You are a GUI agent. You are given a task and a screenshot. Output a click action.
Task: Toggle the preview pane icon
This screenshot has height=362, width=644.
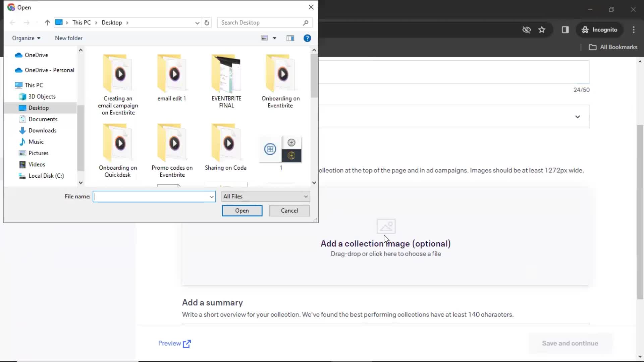(290, 38)
